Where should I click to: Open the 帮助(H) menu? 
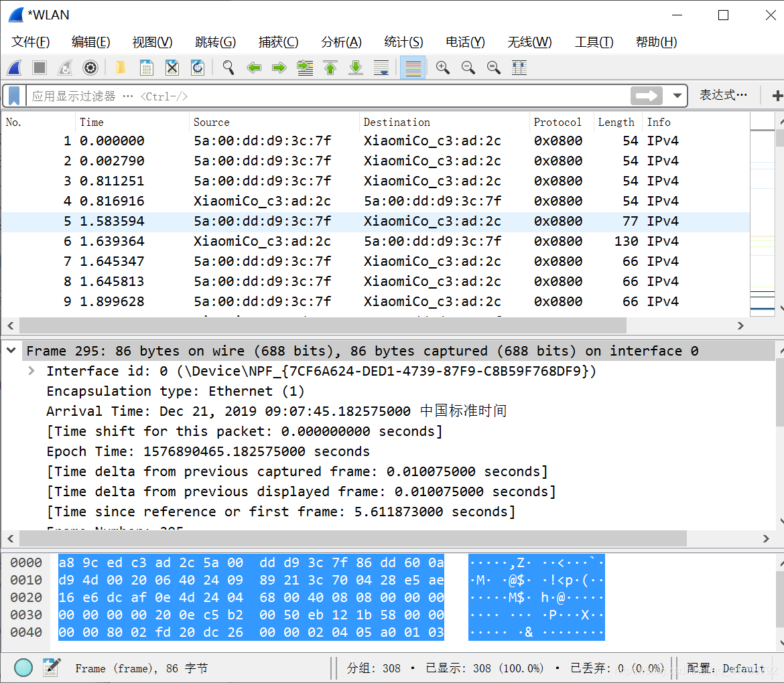(x=656, y=42)
